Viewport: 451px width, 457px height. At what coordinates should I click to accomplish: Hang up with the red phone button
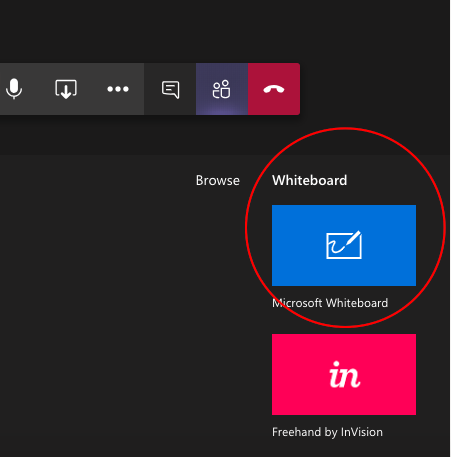pos(274,89)
